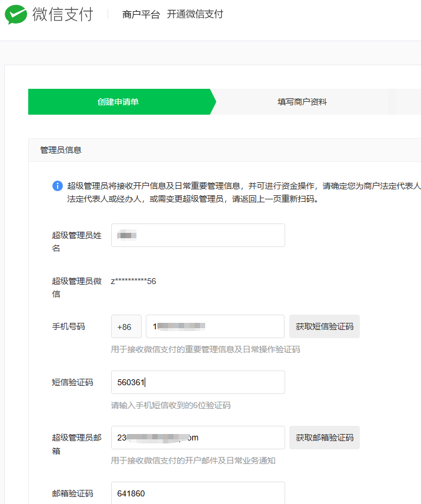Click hint text 请输入手机短信收到的6位验证码
Image resolution: width=421 pixels, height=504 pixels.
click(x=171, y=405)
